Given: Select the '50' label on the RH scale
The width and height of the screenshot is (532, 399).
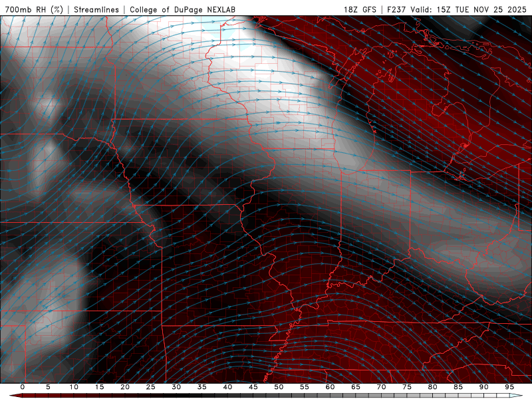Looking at the screenshot, I should point(279,387).
